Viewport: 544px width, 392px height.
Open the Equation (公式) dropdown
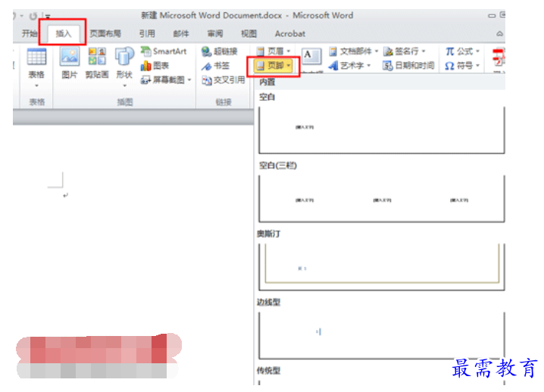pyautogui.click(x=462, y=51)
